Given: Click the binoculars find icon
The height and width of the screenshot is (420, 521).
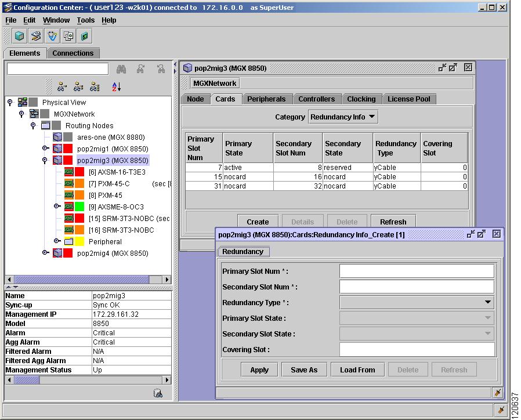Looking at the screenshot, I should pos(121,69).
